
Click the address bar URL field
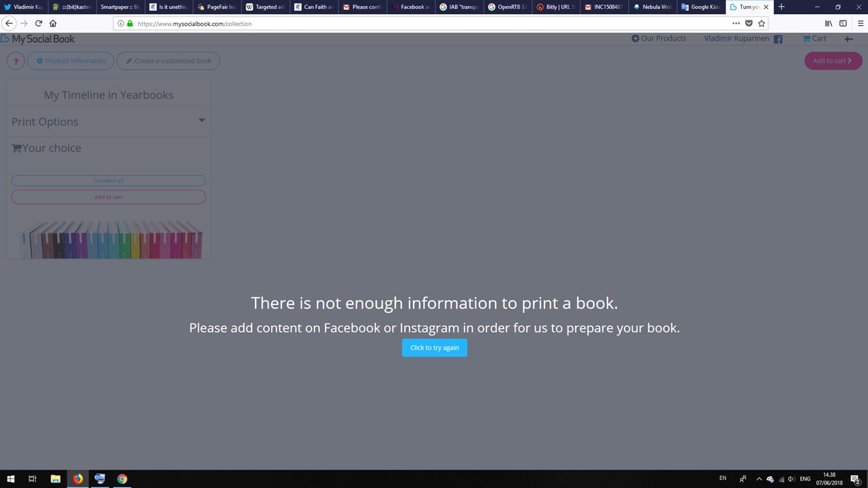[407, 23]
